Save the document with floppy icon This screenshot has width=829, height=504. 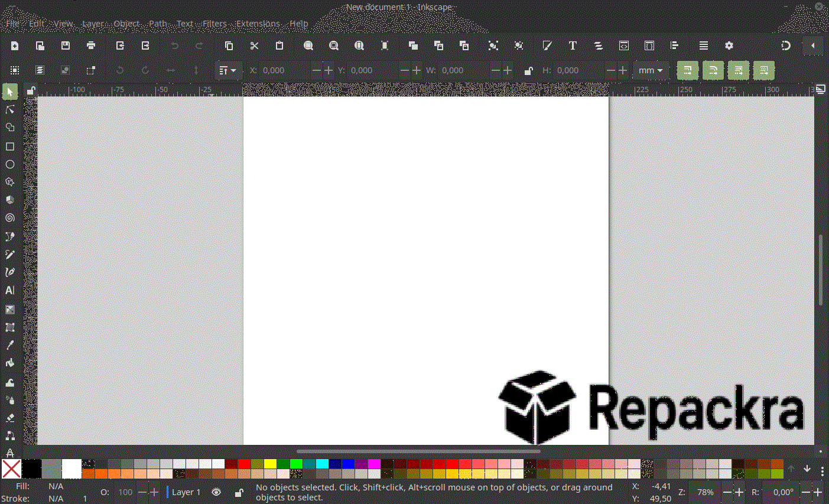[66, 45]
